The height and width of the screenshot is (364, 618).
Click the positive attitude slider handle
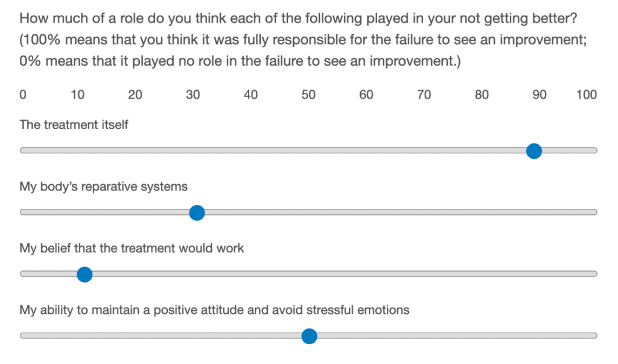[x=309, y=336]
